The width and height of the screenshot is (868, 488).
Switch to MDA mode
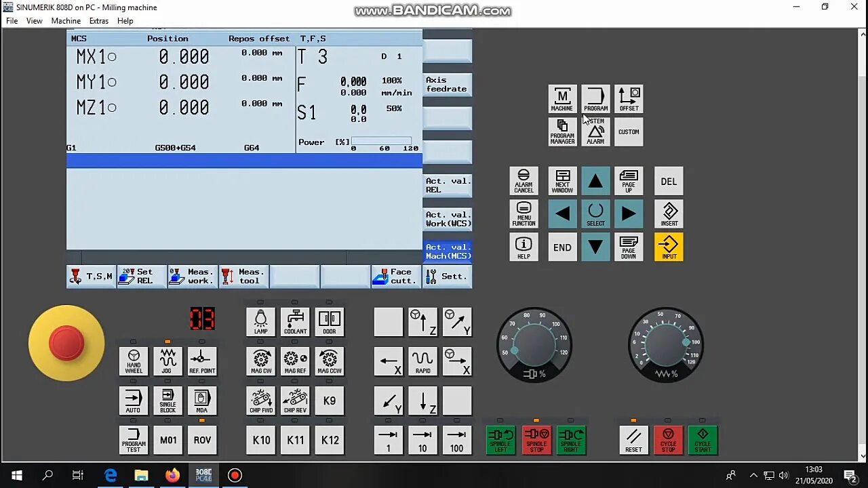click(x=202, y=401)
